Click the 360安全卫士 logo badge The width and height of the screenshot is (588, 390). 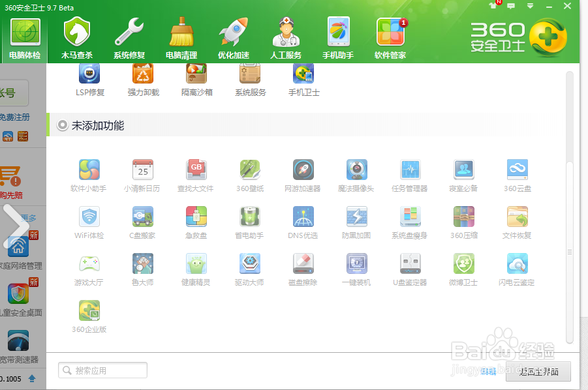tap(548, 38)
